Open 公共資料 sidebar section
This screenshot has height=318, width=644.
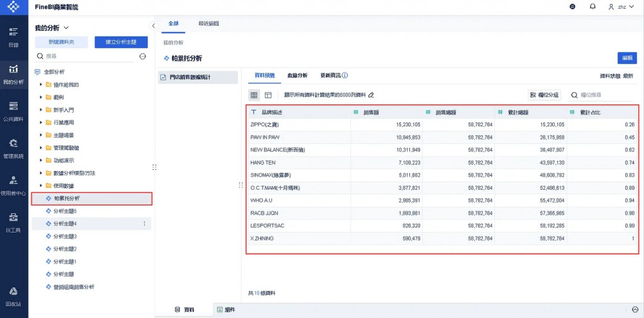click(14, 112)
